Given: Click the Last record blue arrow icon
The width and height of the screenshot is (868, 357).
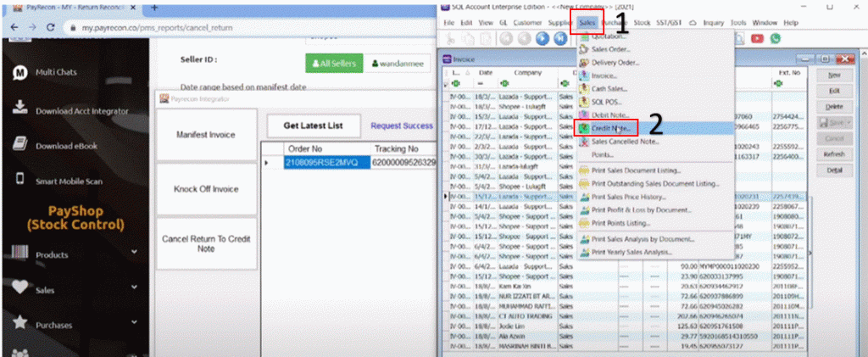Looking at the screenshot, I should 561,39.
